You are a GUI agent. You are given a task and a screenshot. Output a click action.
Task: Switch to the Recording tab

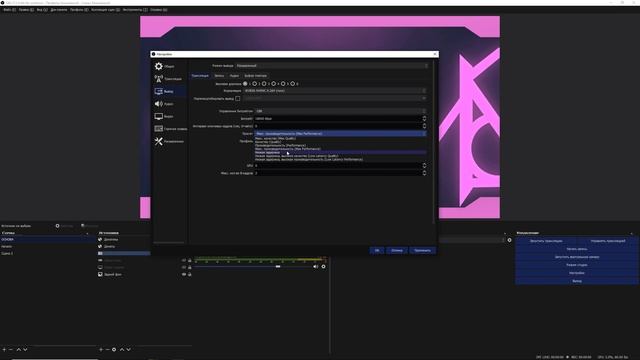click(x=219, y=76)
